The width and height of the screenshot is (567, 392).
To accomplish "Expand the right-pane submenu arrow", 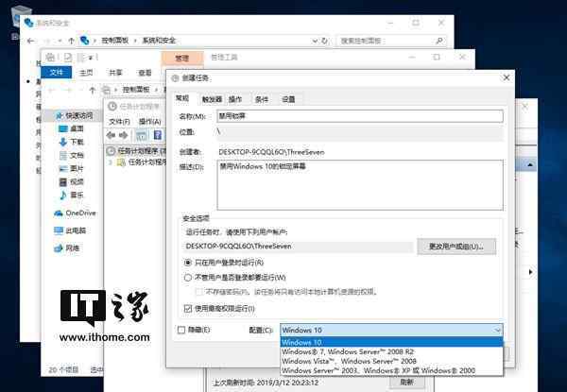I will click(530, 272).
